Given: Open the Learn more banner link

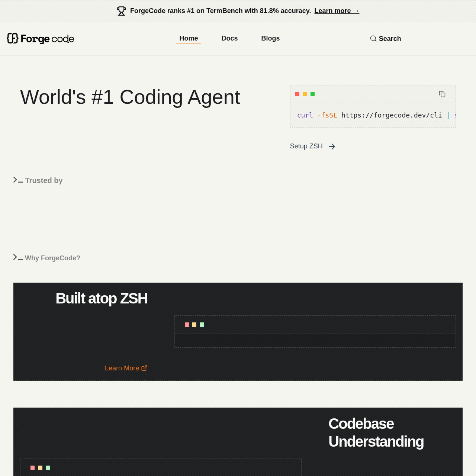Looking at the screenshot, I should point(337,11).
